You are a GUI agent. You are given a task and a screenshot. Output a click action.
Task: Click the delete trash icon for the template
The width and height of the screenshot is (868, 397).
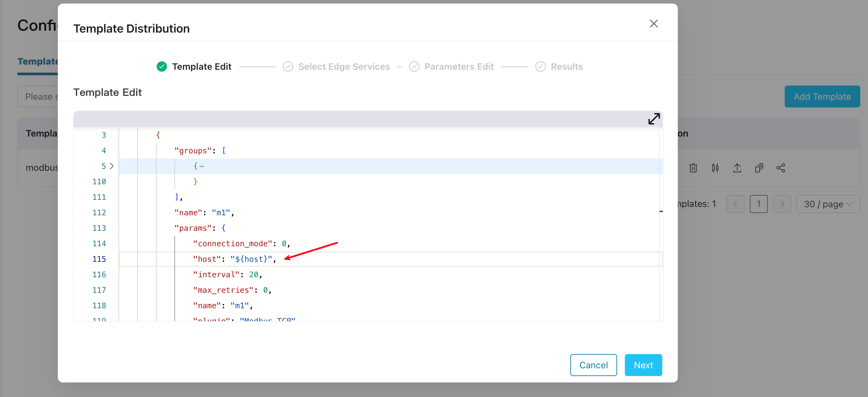[693, 168]
